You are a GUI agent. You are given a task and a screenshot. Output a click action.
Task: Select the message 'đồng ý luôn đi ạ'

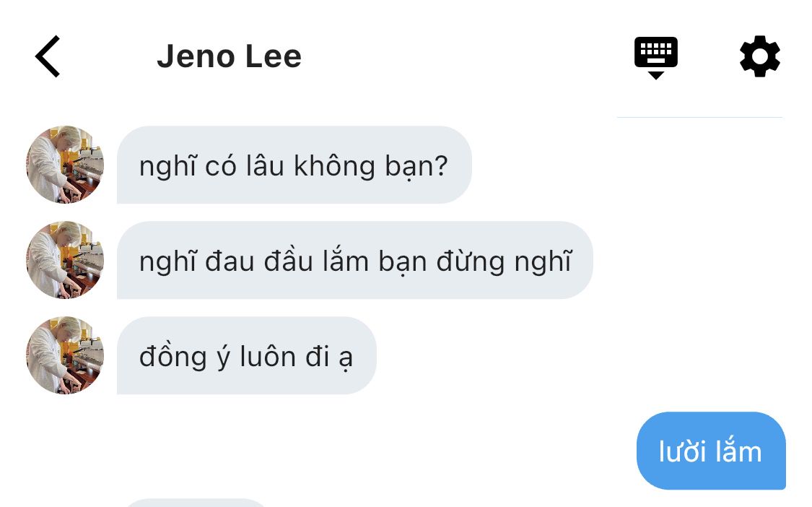click(247, 355)
